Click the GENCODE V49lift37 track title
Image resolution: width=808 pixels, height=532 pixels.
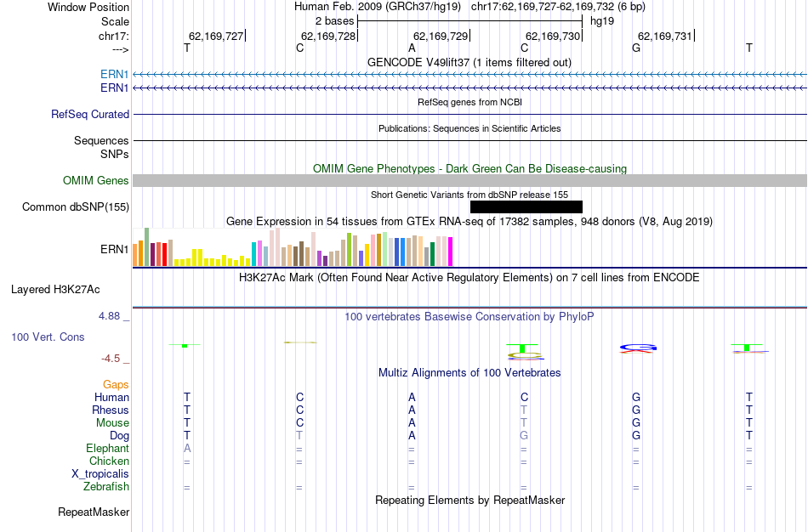[469, 62]
